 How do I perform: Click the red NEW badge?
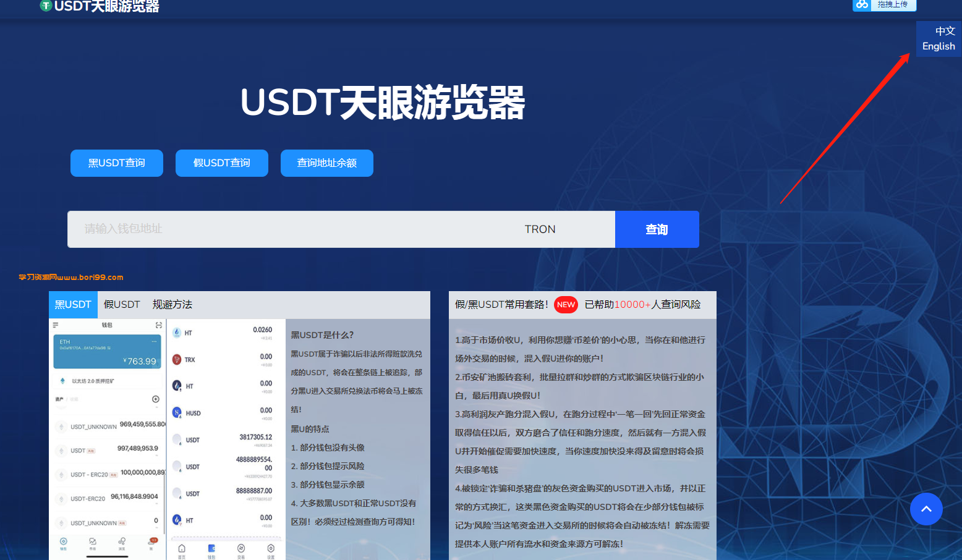coord(566,305)
